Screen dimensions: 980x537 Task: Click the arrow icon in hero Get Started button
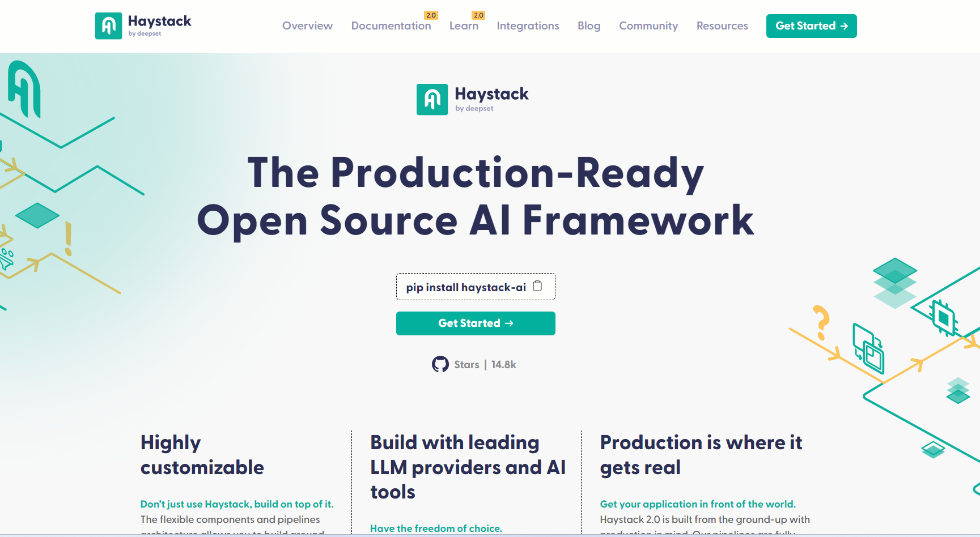point(509,323)
